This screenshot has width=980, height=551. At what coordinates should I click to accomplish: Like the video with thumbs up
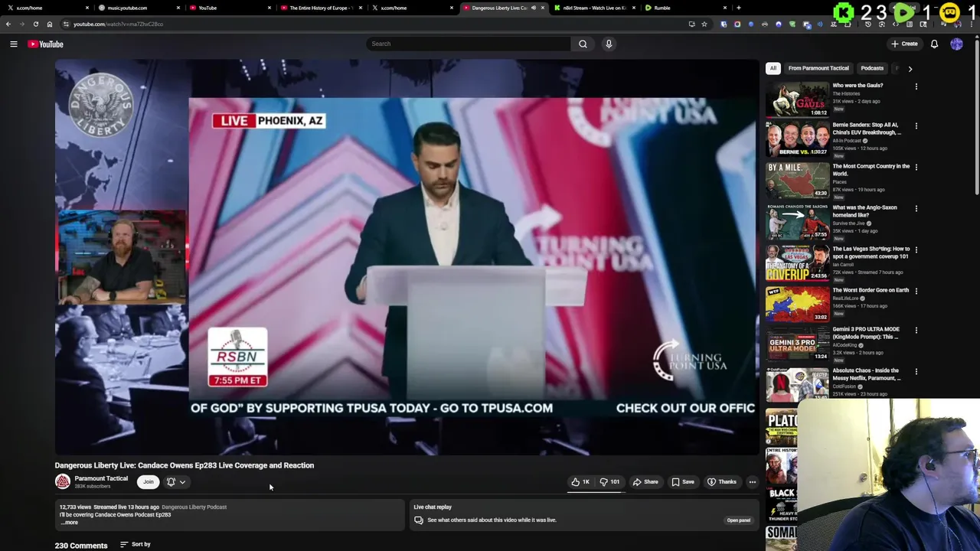tap(580, 482)
